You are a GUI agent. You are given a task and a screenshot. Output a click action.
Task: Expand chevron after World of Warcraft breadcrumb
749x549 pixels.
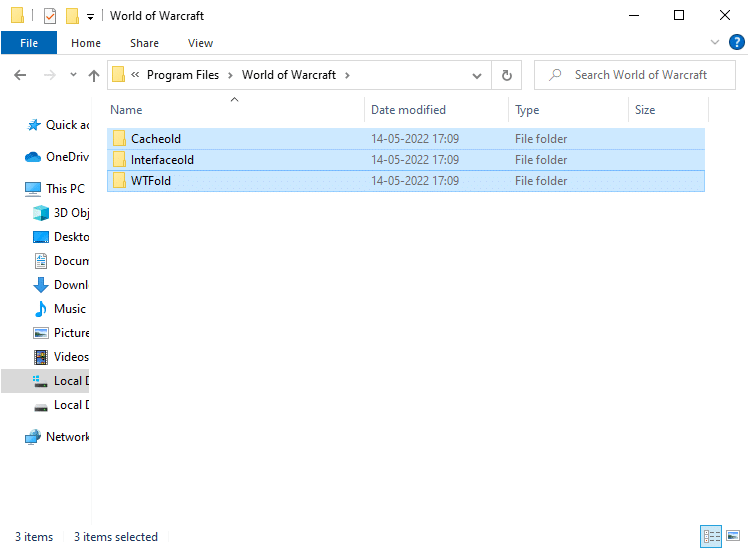tap(347, 75)
